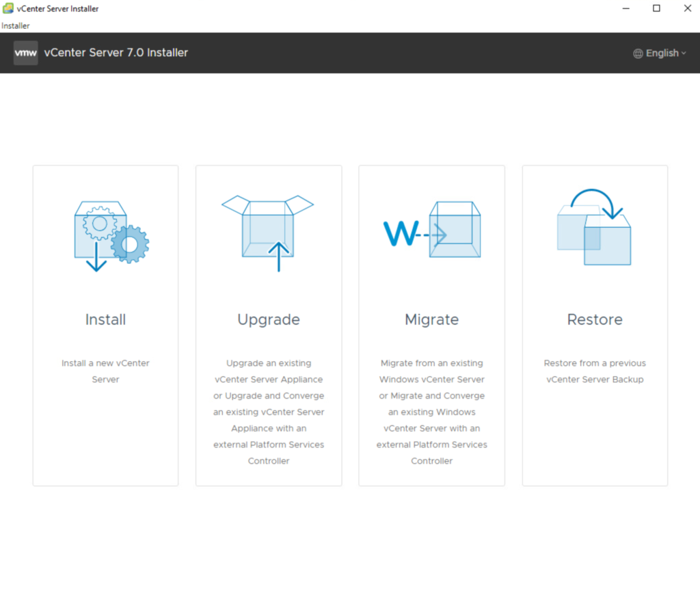Click the Migrate Windows-to-box icon
Image resolution: width=700 pixels, height=593 pixels.
point(431,231)
